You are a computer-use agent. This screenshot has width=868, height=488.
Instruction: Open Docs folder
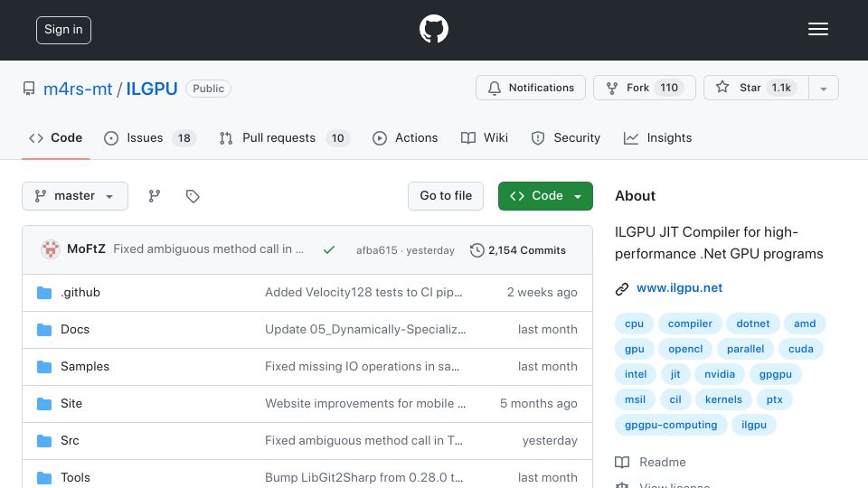75,329
